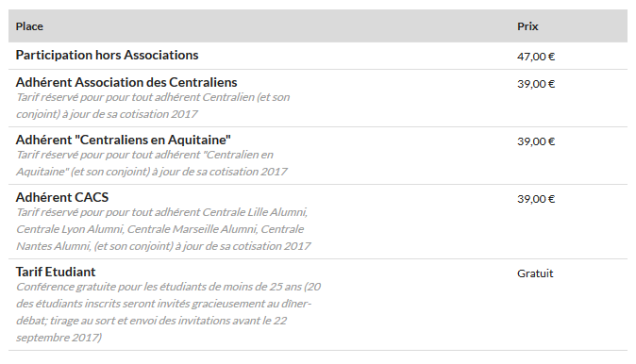Image resolution: width=636 pixels, height=364 pixels.
Task: Click the Centrale Lille Alumni description text
Action: pos(163,229)
